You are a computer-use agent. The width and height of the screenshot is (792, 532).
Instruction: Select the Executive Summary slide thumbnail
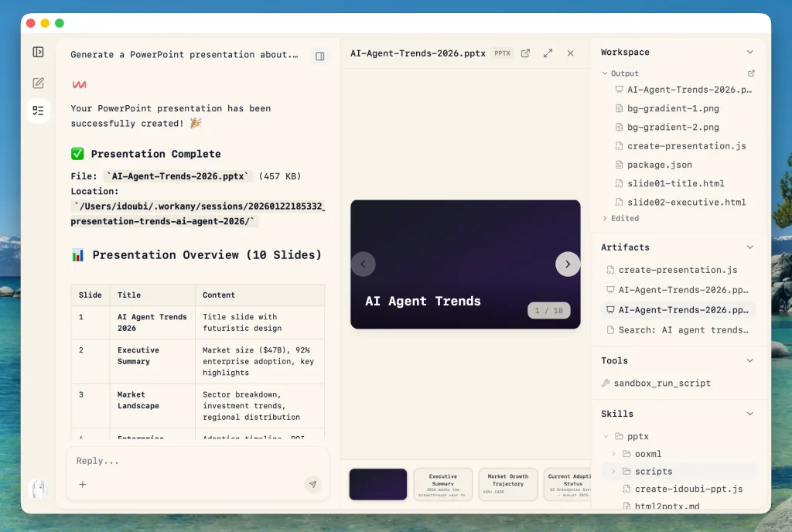click(442, 483)
